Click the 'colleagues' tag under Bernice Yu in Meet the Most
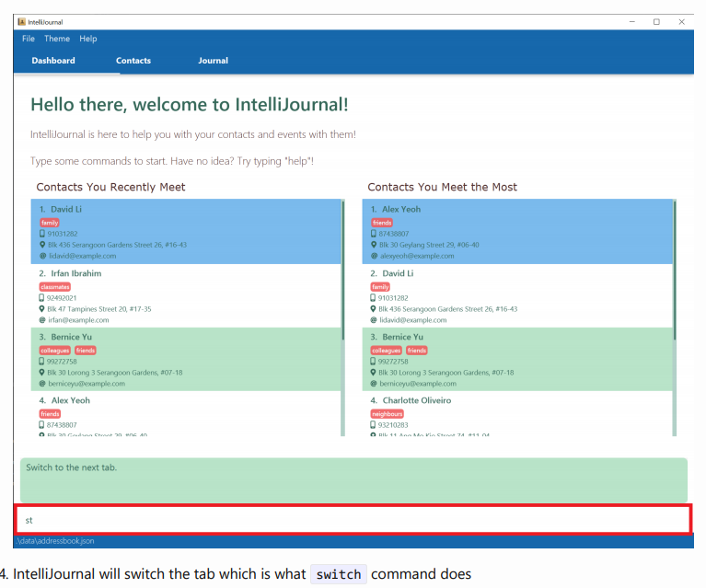The width and height of the screenshot is (706, 588). click(387, 351)
